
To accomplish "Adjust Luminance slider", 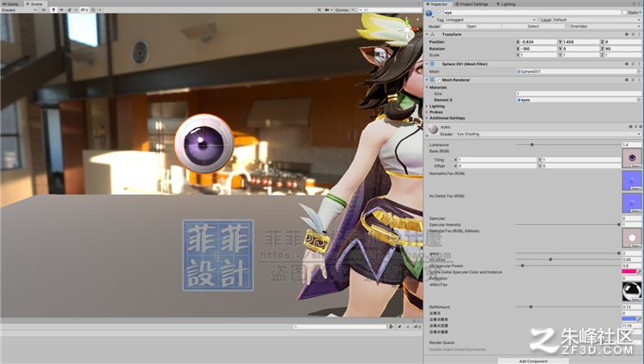I will click(x=568, y=144).
